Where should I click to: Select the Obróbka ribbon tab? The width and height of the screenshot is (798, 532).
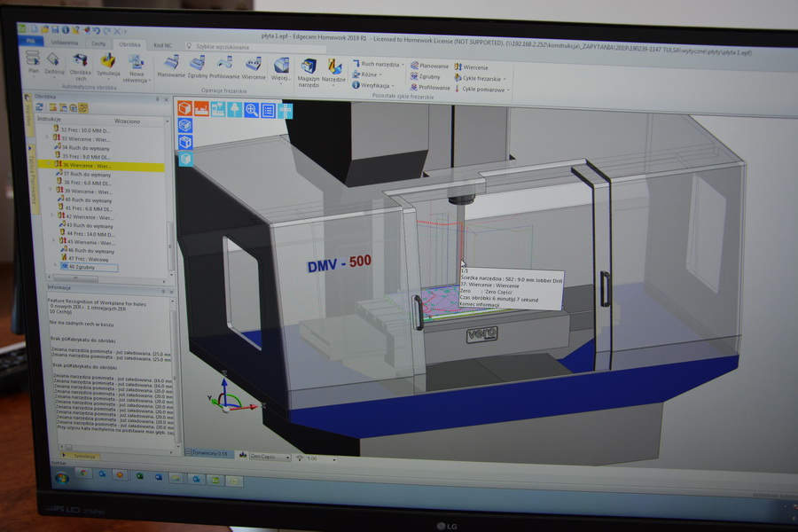[x=129, y=45]
